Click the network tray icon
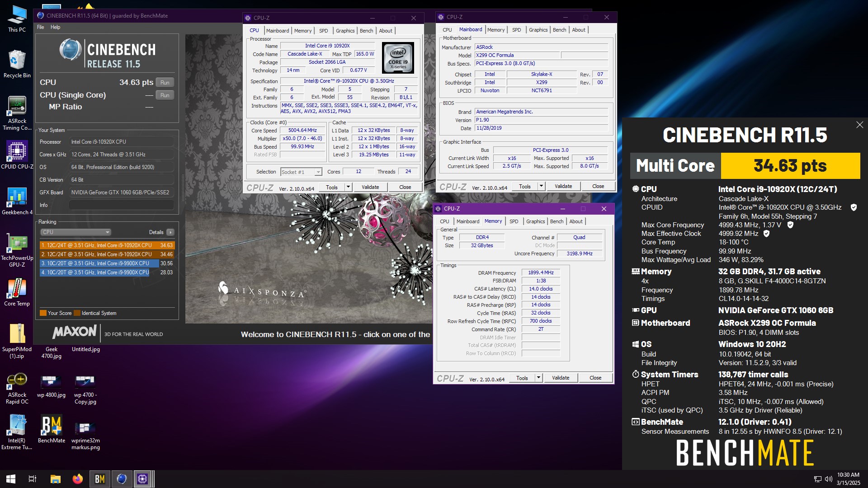Image resolution: width=868 pixels, height=488 pixels. point(817,479)
